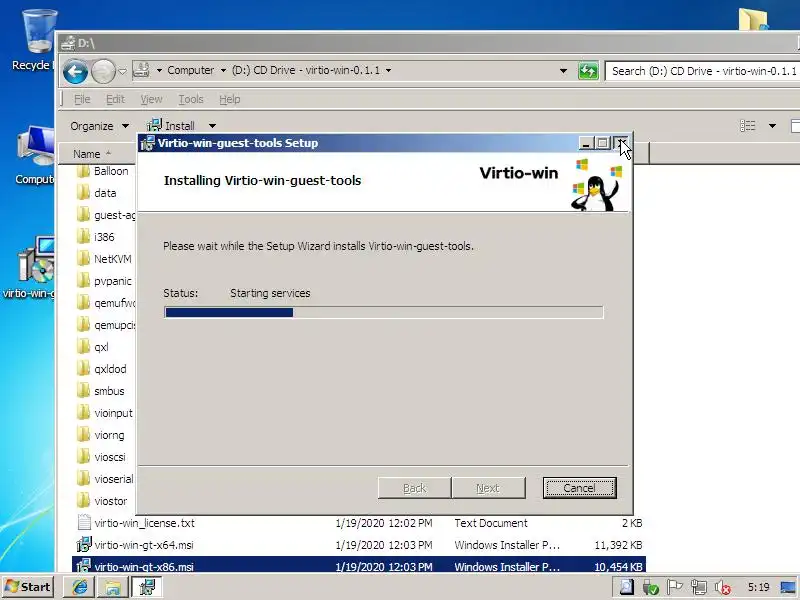Image resolution: width=800 pixels, height=600 pixels.
Task: Select the vioscsi folder
Action: (101, 457)
